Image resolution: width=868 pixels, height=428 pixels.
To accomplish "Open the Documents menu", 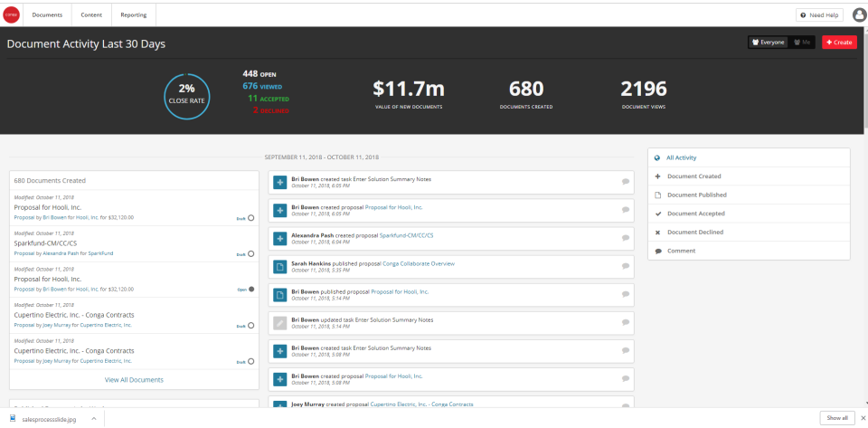I will (x=47, y=15).
